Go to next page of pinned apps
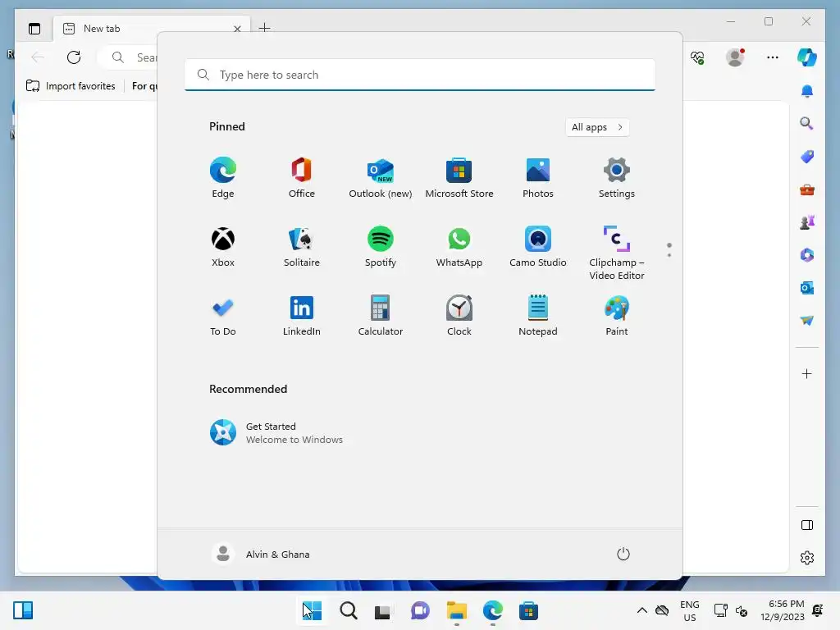Screen dimensions: 840x630 [669, 255]
